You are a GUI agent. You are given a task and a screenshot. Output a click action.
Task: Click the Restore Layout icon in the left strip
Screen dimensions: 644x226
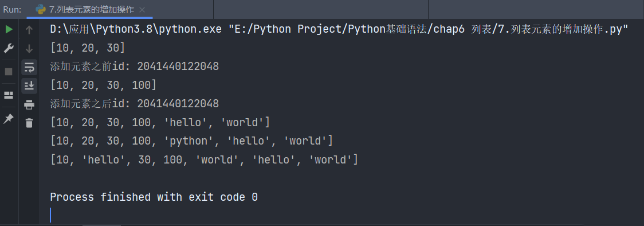(9, 95)
